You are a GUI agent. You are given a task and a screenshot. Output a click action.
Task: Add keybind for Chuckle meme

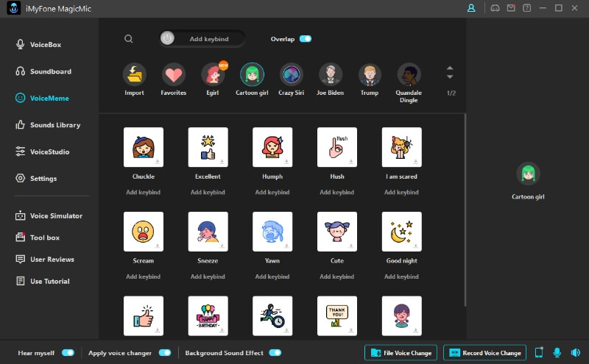[143, 192]
